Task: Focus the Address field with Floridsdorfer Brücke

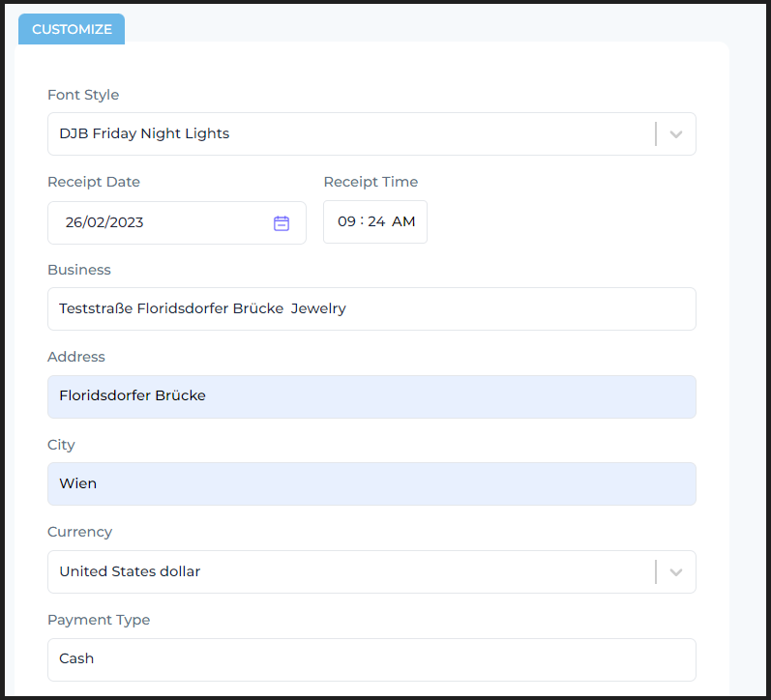Action: click(x=371, y=396)
